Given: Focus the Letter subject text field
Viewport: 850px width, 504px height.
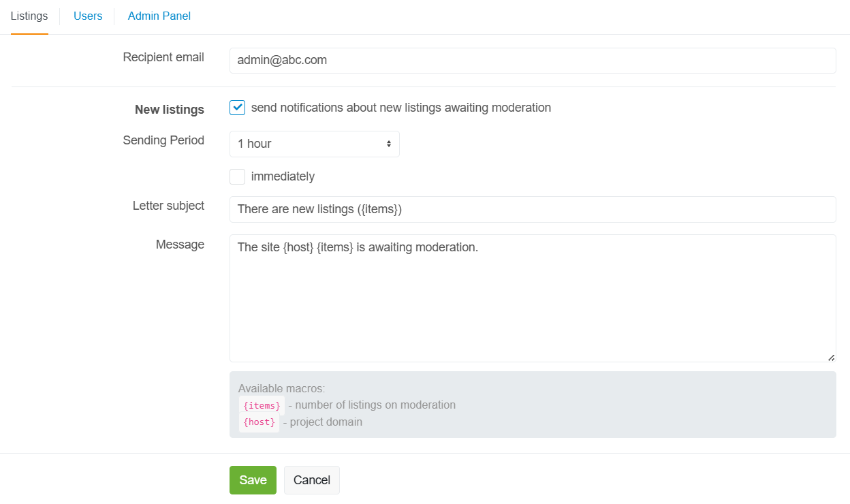Looking at the screenshot, I should click(532, 209).
